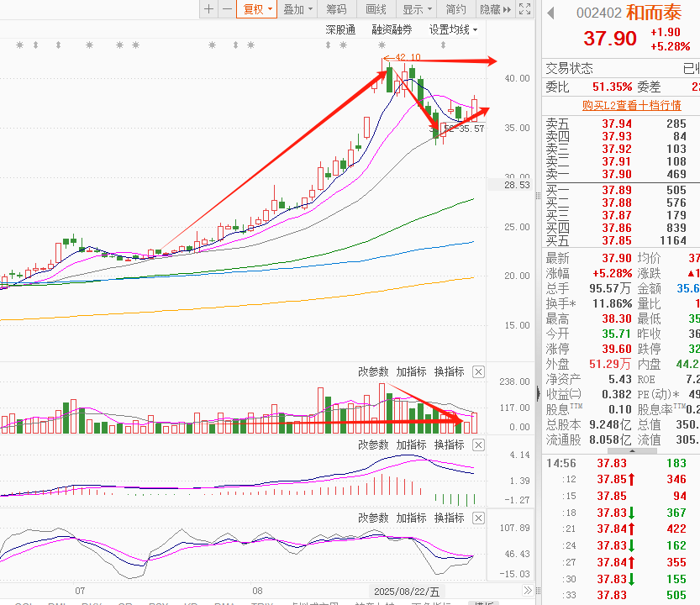
Task: Click stock name 和而泰
Action: click(x=654, y=13)
